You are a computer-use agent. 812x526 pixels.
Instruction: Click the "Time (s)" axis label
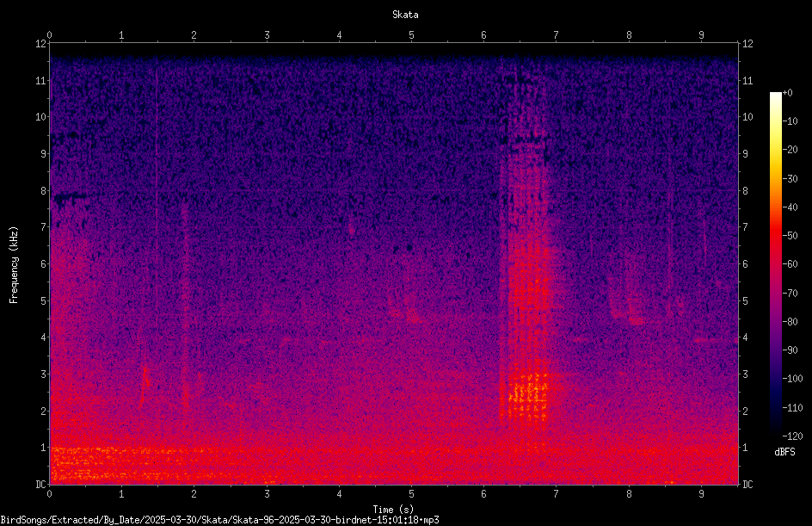(x=393, y=510)
